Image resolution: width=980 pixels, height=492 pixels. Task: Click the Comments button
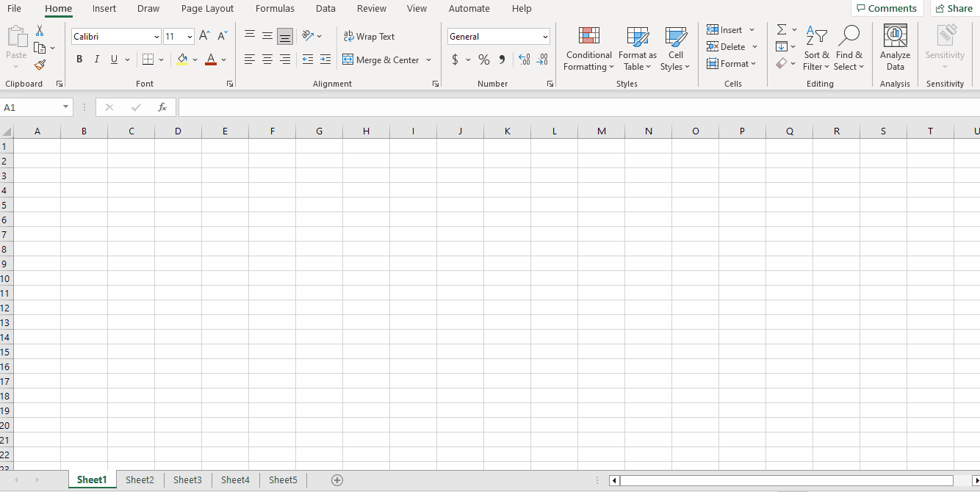887,8
